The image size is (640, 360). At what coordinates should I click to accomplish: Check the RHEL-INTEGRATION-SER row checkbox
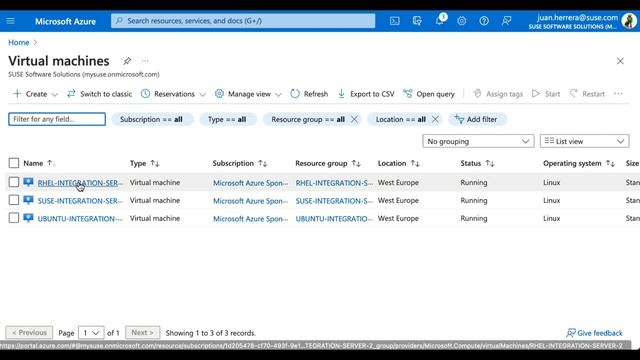14,182
